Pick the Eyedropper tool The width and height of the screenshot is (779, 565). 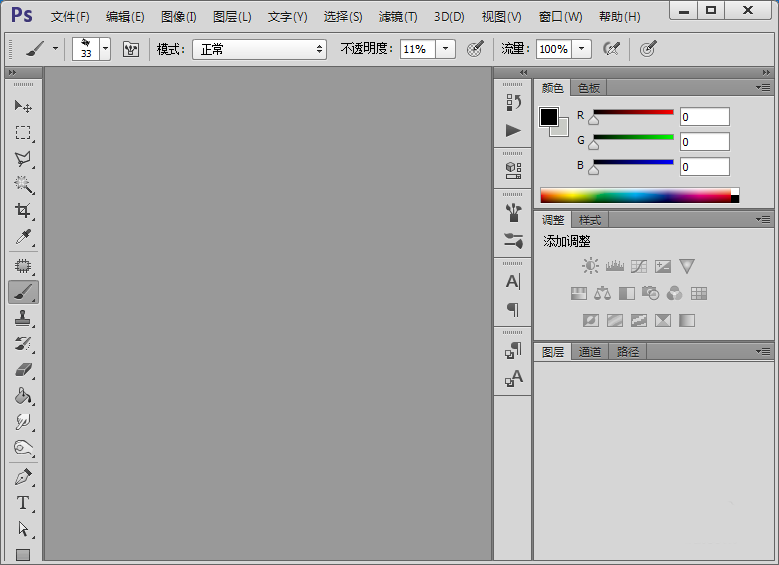(x=23, y=237)
